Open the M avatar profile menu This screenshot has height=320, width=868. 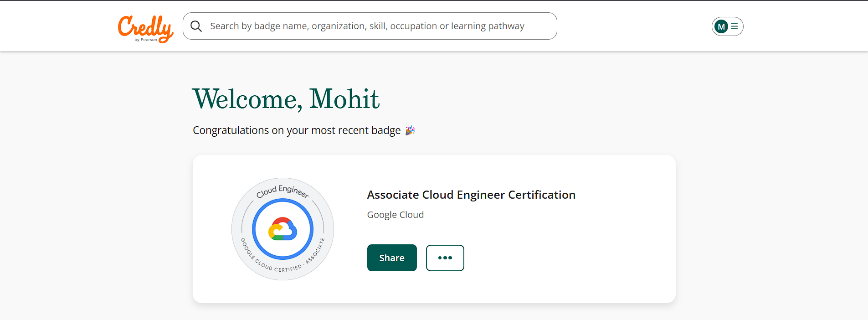click(x=727, y=26)
